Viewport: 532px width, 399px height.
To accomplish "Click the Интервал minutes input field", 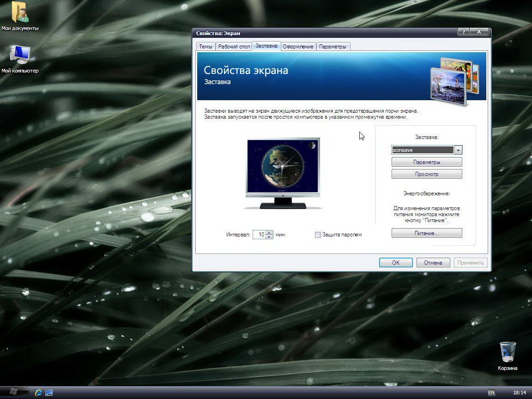I will (260, 235).
